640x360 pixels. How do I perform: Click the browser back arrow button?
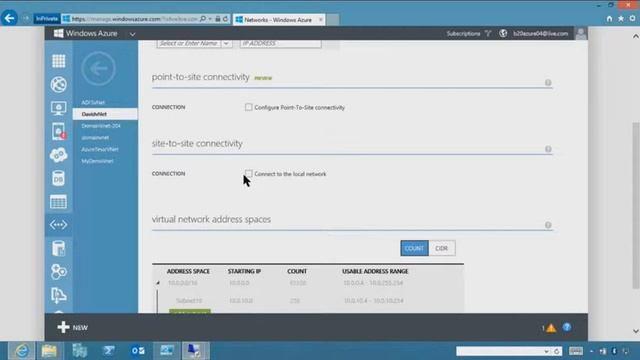[9, 18]
